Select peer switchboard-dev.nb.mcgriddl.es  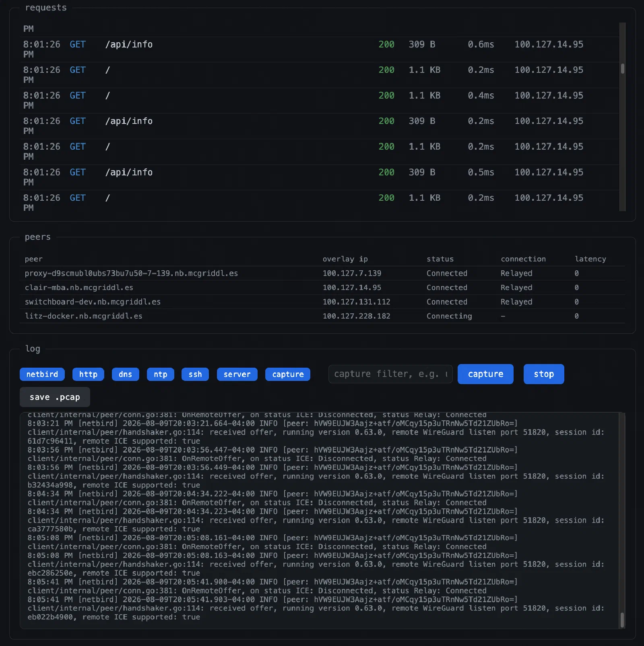click(x=93, y=302)
